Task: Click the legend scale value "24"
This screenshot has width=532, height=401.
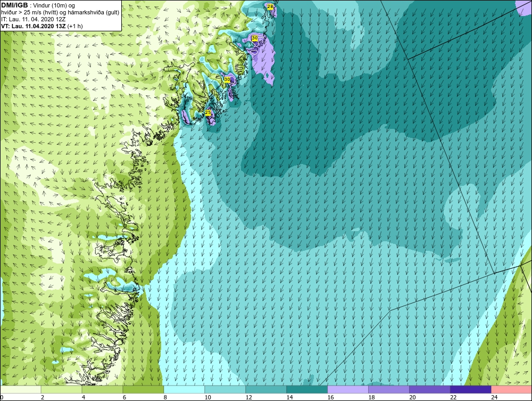Action: (x=494, y=397)
